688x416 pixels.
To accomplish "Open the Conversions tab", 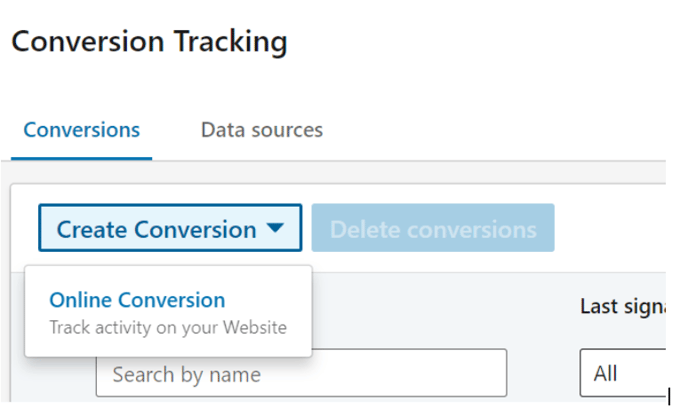I will (x=82, y=130).
